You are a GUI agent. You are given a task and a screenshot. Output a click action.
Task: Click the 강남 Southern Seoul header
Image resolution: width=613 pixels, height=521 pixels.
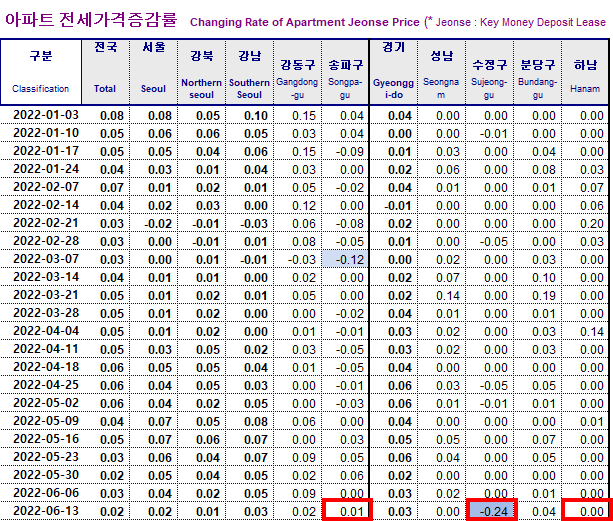pyautogui.click(x=249, y=72)
